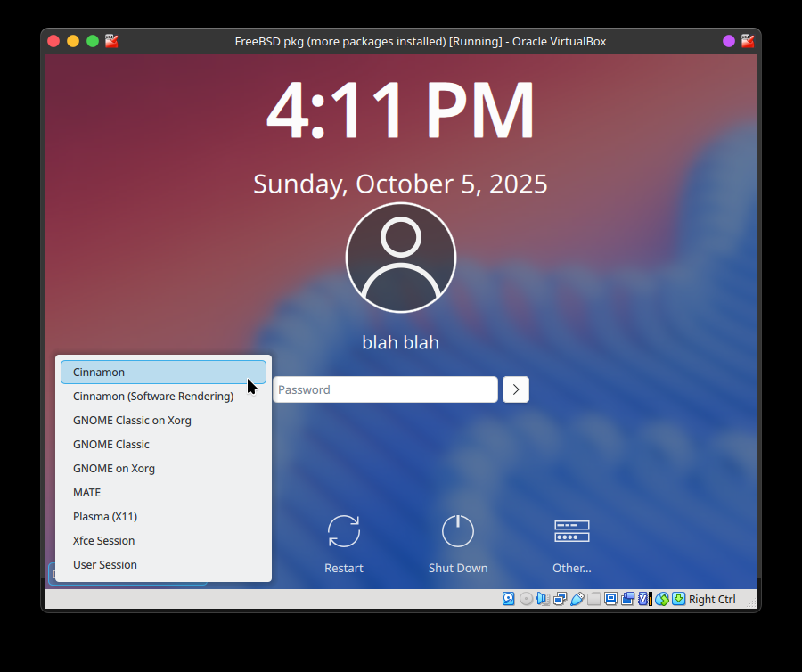This screenshot has width=802, height=672.
Task: Click the Shut Down power icon
Action: click(457, 532)
